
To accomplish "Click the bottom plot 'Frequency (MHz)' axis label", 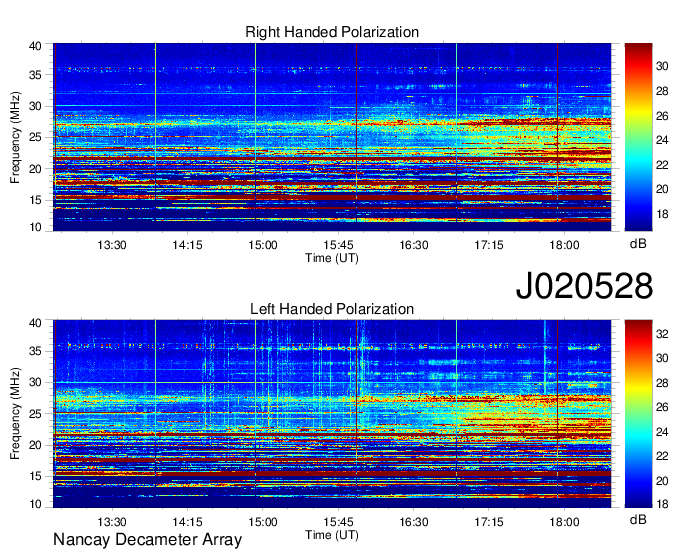I will (15, 414).
